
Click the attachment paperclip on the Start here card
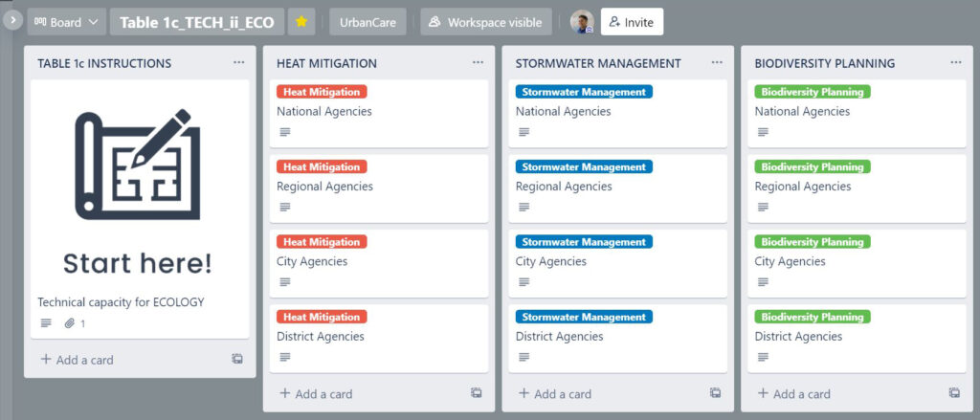[x=70, y=323]
